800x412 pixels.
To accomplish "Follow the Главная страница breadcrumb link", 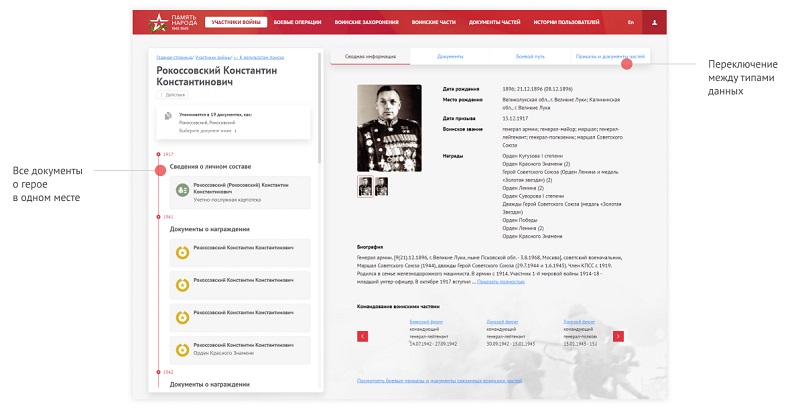I will (174, 58).
